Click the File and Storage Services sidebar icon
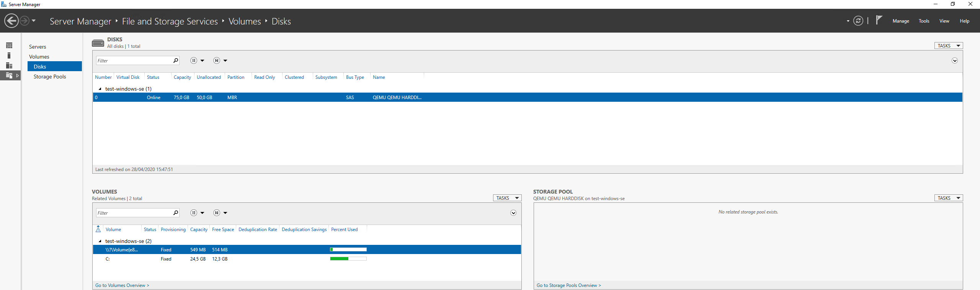 point(9,75)
